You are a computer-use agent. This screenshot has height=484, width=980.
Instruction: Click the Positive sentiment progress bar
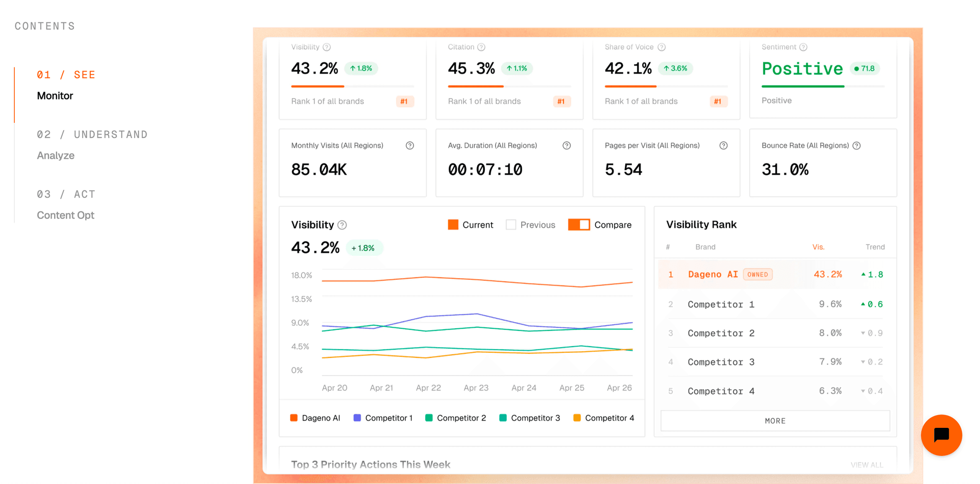[x=823, y=86]
